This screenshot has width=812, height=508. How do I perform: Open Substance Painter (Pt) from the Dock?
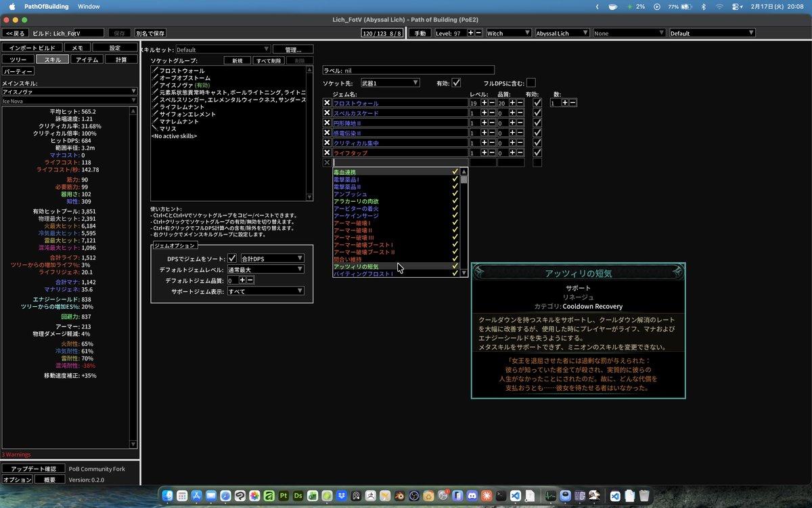pyautogui.click(x=284, y=496)
